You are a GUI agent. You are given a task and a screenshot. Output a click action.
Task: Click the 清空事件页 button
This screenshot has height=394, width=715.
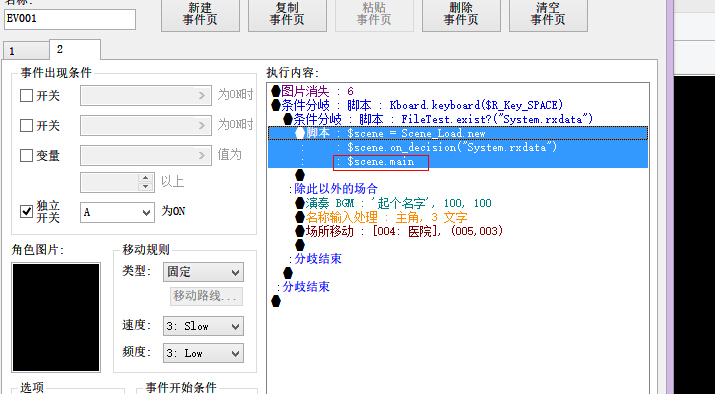tap(548, 15)
